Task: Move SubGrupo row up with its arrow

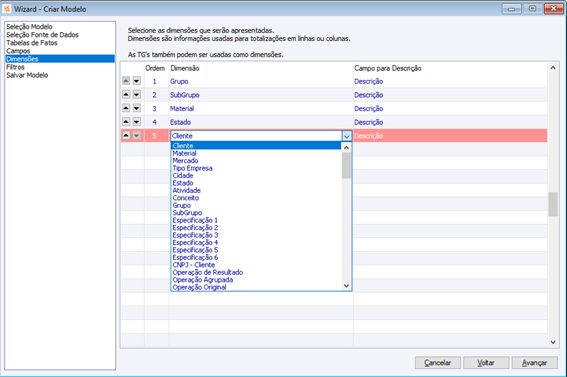Action: (x=126, y=95)
